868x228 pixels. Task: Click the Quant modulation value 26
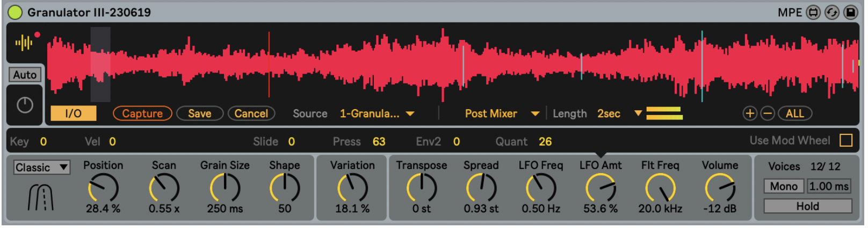[x=545, y=141]
